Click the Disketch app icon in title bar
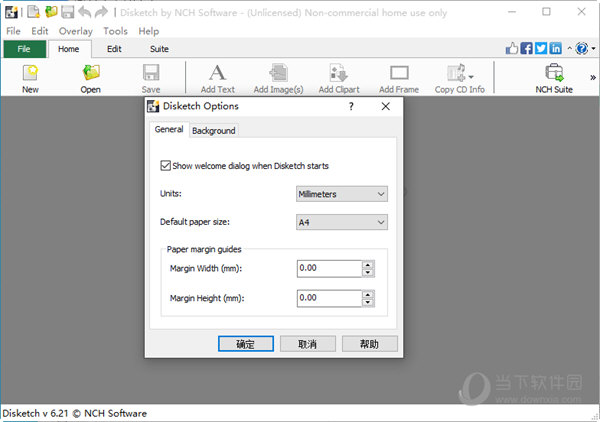The width and height of the screenshot is (600, 422). (11, 12)
